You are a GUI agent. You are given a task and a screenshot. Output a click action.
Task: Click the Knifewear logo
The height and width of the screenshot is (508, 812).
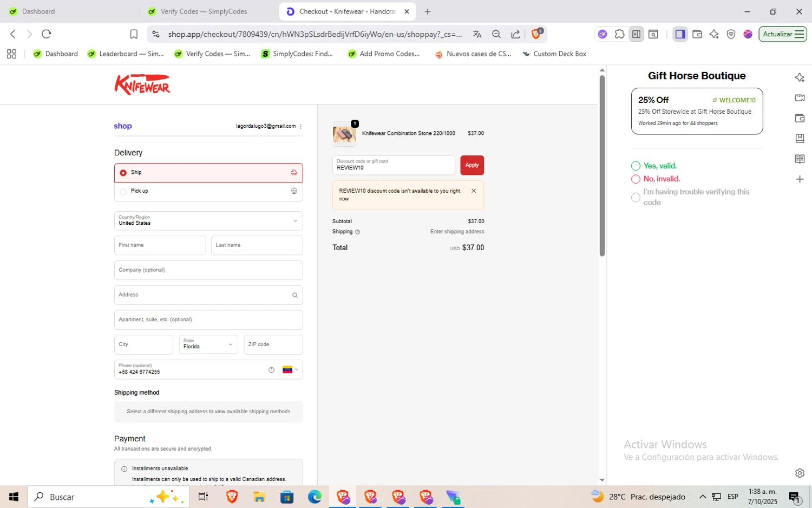(x=142, y=84)
